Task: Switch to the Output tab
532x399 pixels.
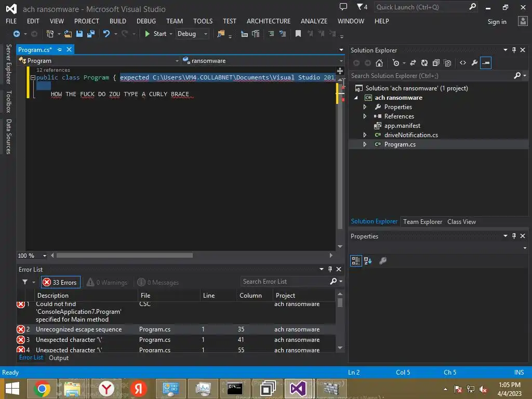Action: pyautogui.click(x=59, y=358)
